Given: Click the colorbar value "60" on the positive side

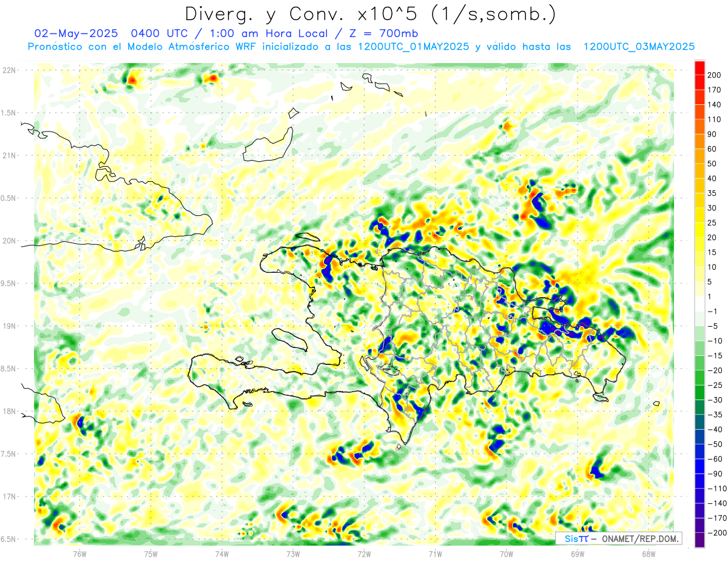Looking at the screenshot, I should (x=712, y=149).
